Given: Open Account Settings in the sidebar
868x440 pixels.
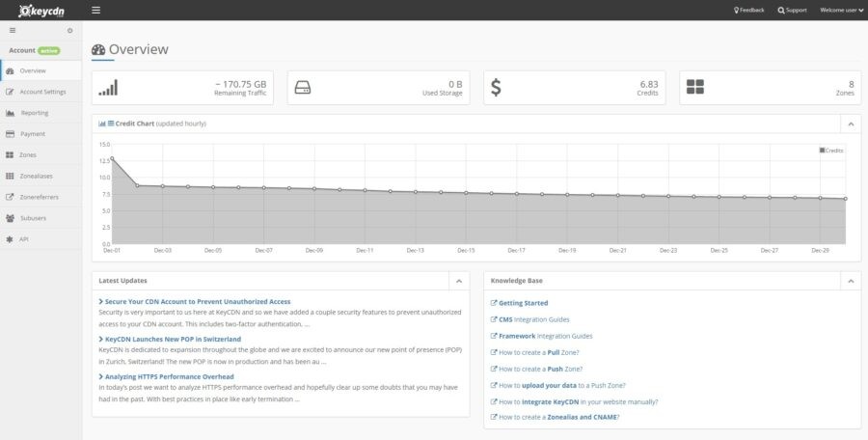Looking at the screenshot, I should [41, 92].
